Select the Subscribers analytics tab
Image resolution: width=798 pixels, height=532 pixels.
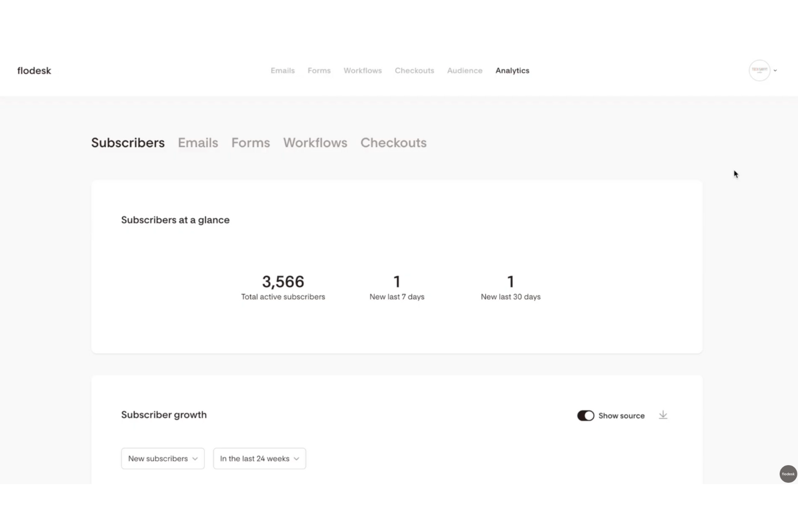127,142
